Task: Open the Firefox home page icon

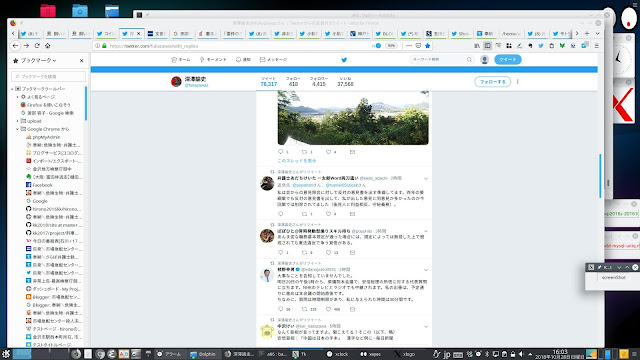Action: click(x=48, y=46)
